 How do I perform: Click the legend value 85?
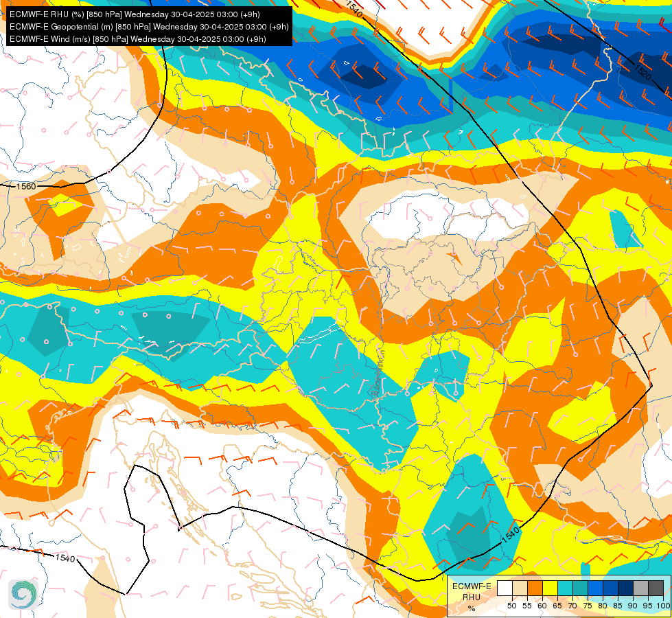(618, 606)
